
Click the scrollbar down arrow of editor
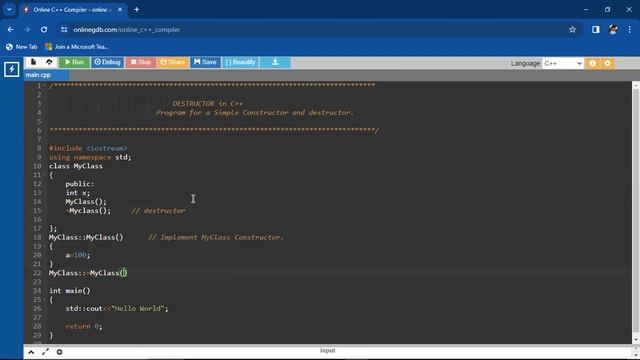click(x=636, y=340)
